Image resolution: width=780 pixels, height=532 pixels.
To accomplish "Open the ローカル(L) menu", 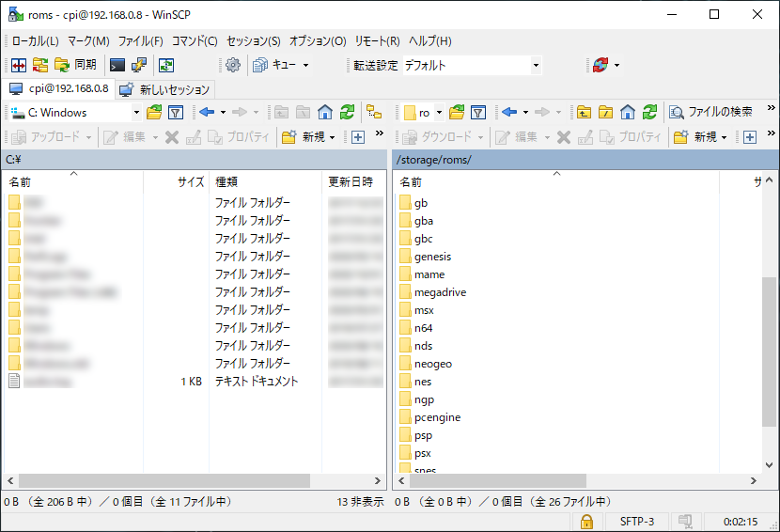I will pos(36,41).
